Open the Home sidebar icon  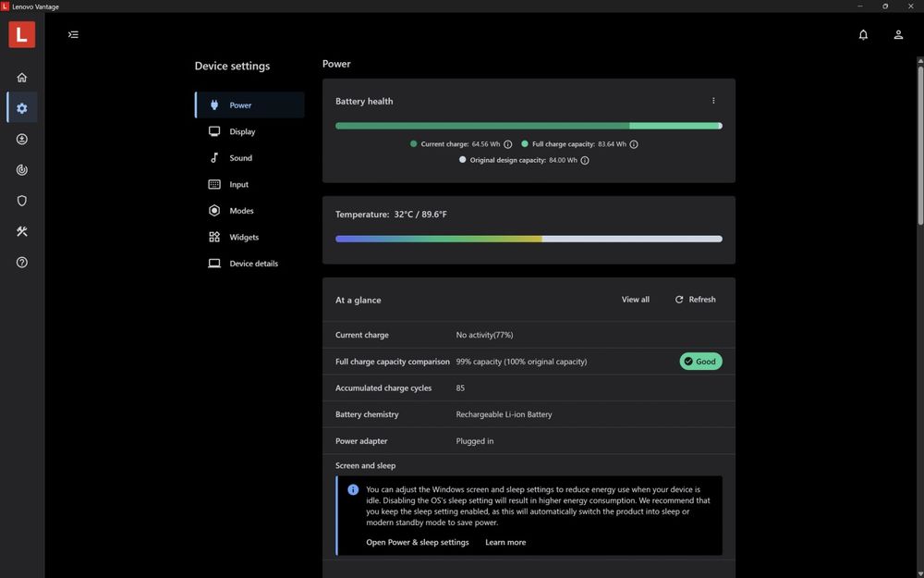click(22, 78)
